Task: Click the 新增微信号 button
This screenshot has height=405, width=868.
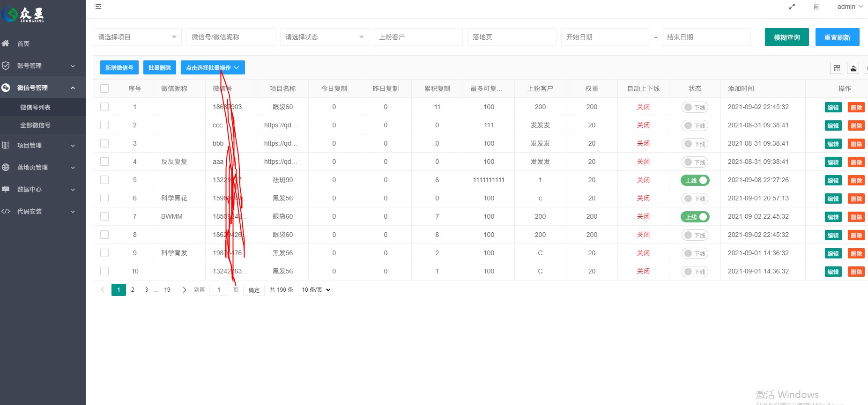Action: [119, 68]
